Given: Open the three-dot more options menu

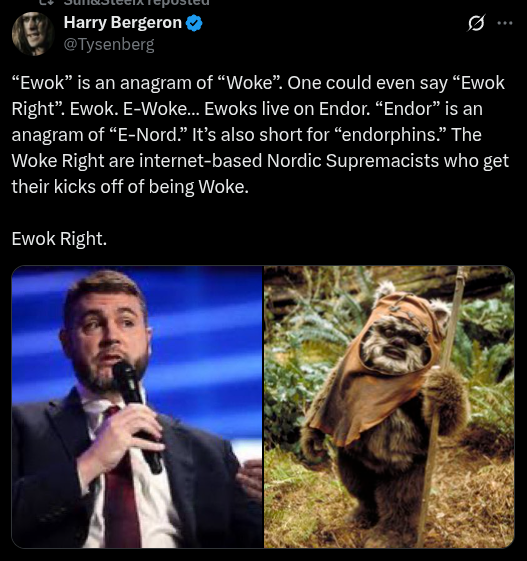Looking at the screenshot, I should 505,23.
